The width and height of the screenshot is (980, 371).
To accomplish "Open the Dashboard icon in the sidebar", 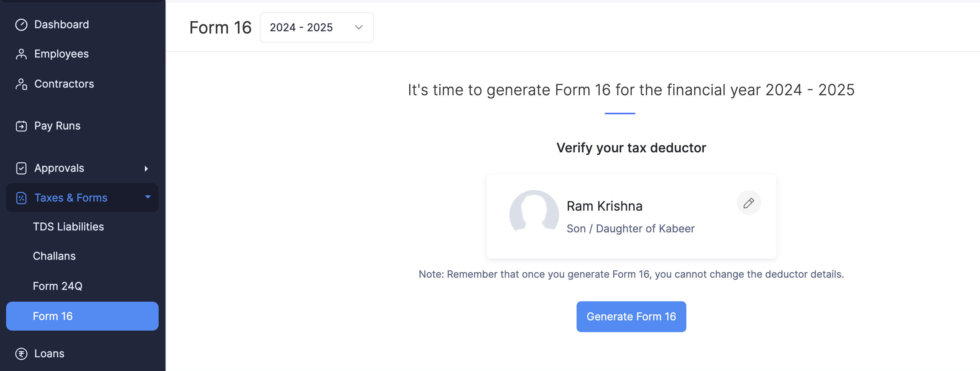I will (21, 24).
